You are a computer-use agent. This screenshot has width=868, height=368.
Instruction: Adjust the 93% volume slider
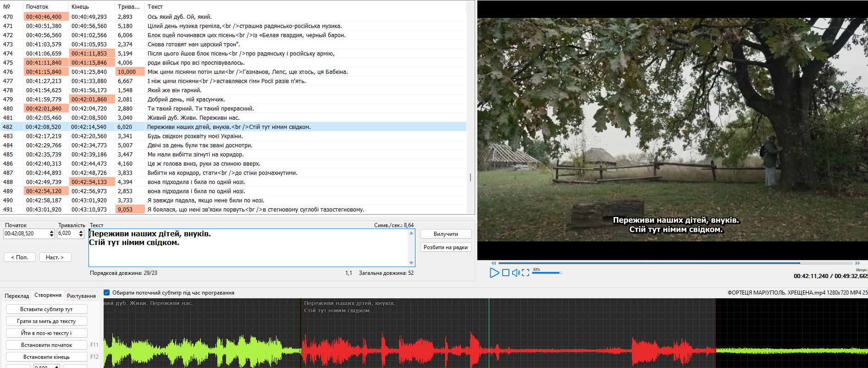[547, 273]
